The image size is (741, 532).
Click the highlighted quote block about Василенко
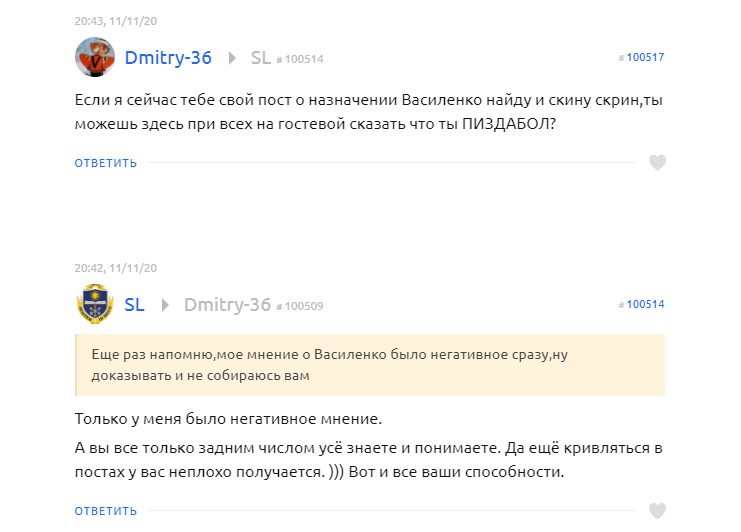[x=370, y=365]
